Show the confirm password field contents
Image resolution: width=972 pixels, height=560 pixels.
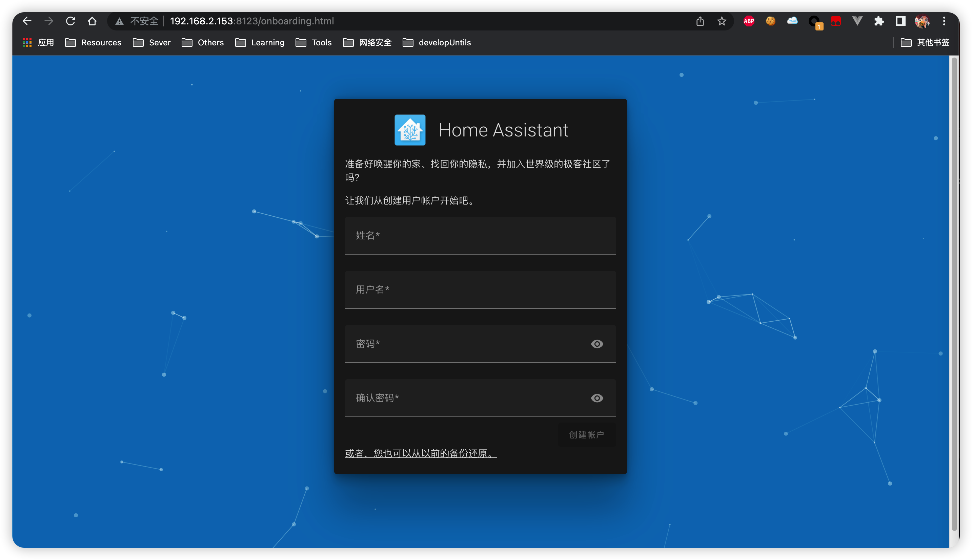(596, 399)
